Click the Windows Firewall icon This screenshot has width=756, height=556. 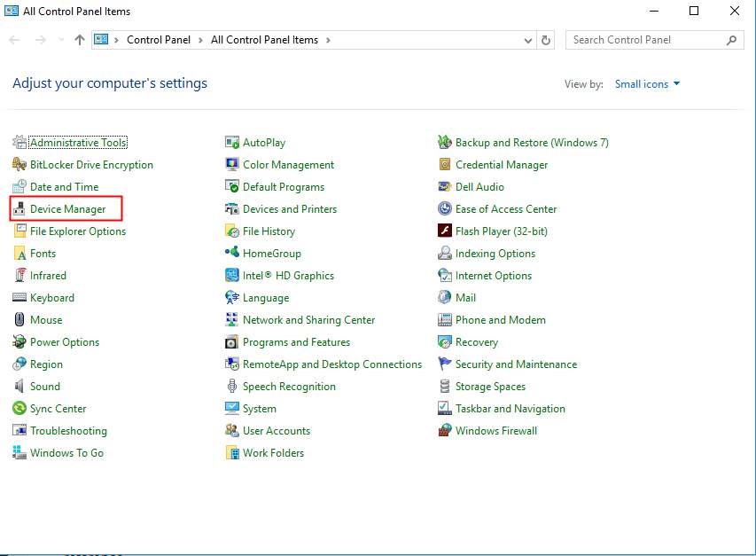click(445, 431)
